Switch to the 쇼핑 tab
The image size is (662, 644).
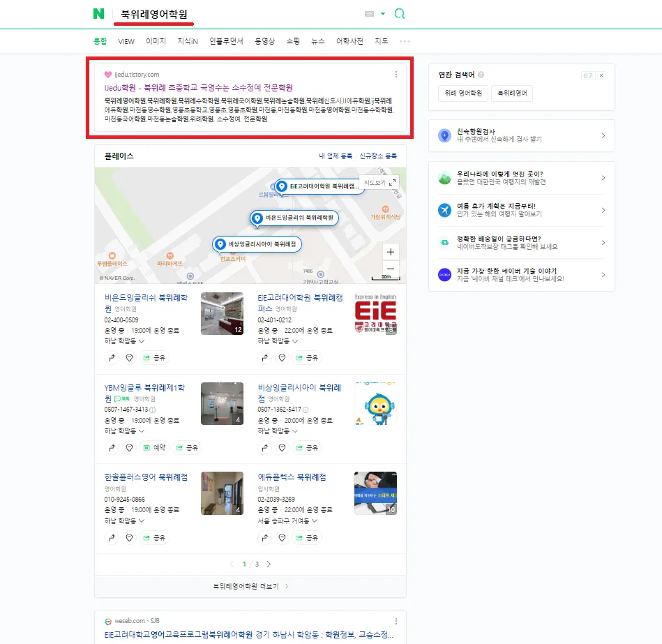(x=293, y=41)
